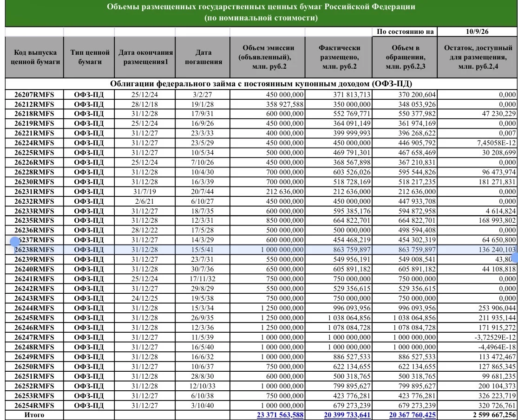Open the total link 20 399 733,641
Screen dimensions: 518x420
(347, 415)
